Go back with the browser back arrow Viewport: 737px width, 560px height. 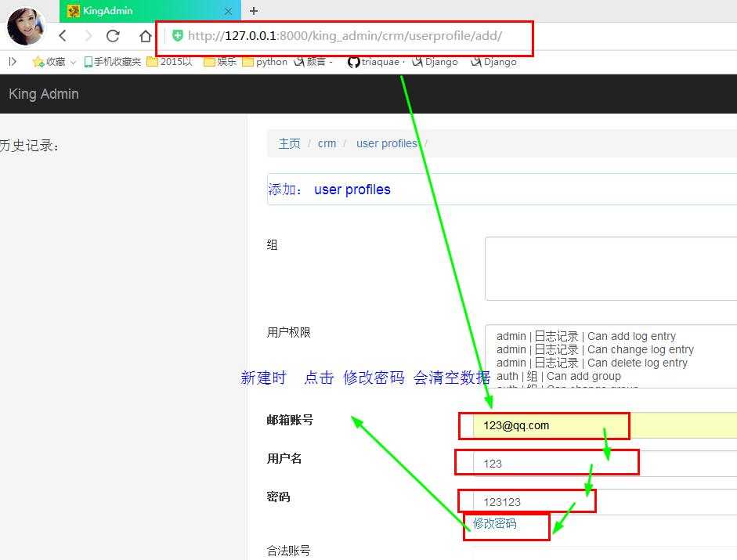coord(63,36)
